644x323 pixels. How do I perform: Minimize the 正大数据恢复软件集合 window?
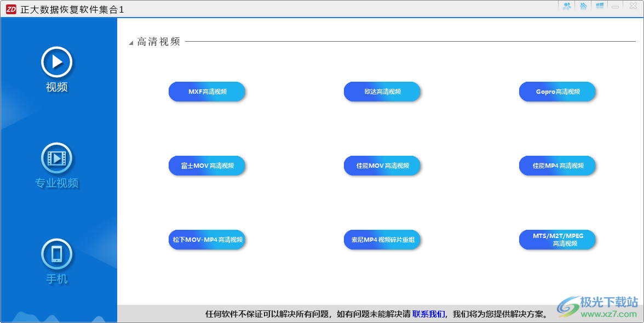(616, 6)
